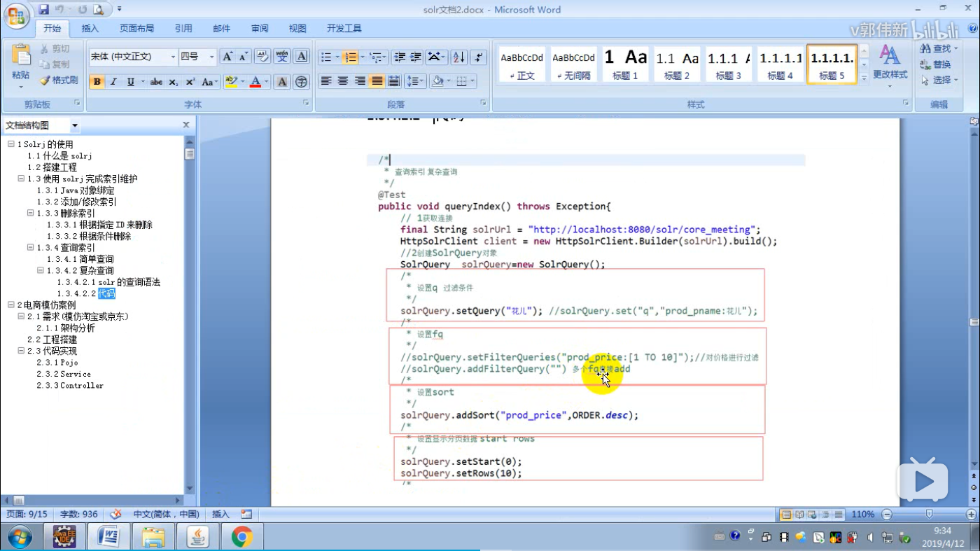Toggle Character Shading button
980x551 pixels.
(282, 82)
